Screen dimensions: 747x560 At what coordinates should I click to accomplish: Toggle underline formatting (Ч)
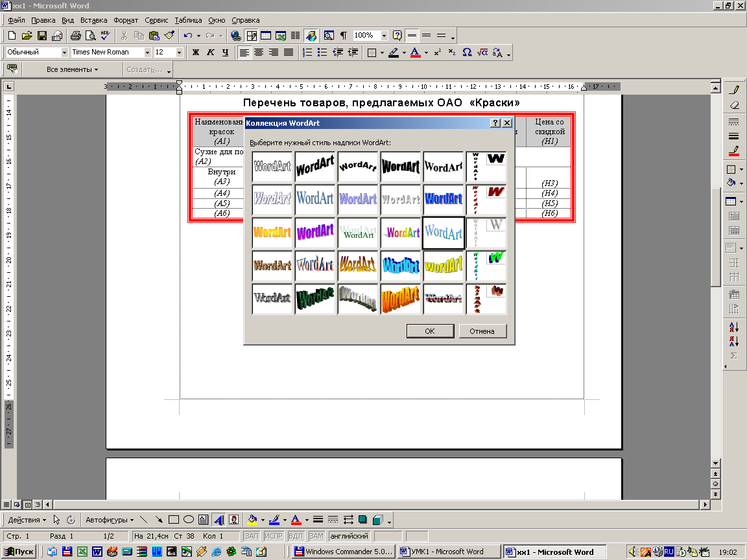pyautogui.click(x=226, y=52)
